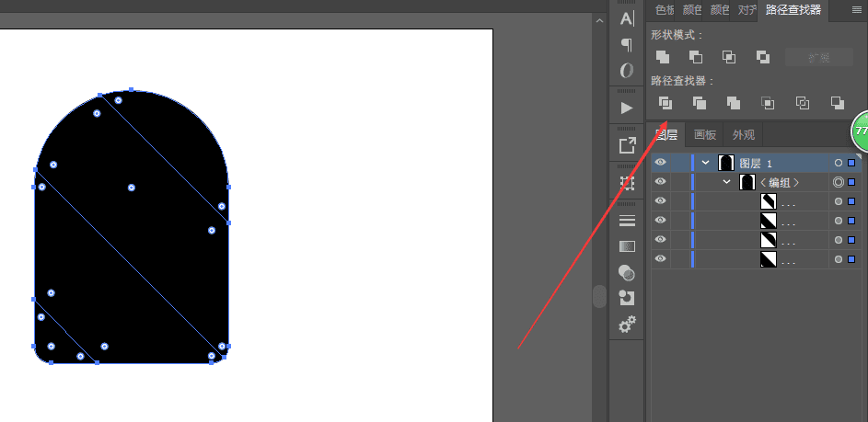Select the third path row thumbnail
Viewport: 868px width, 422px height.
click(769, 239)
